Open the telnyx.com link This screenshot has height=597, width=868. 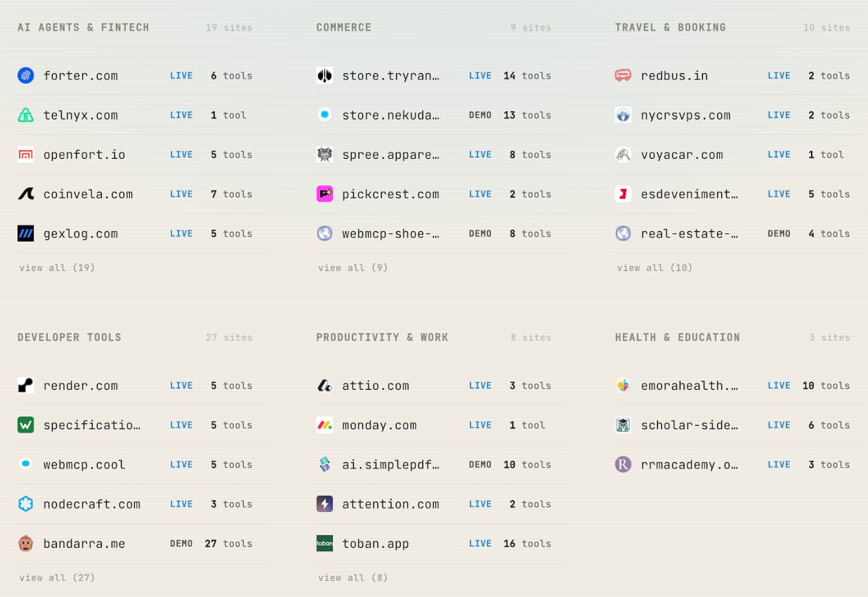tap(81, 115)
